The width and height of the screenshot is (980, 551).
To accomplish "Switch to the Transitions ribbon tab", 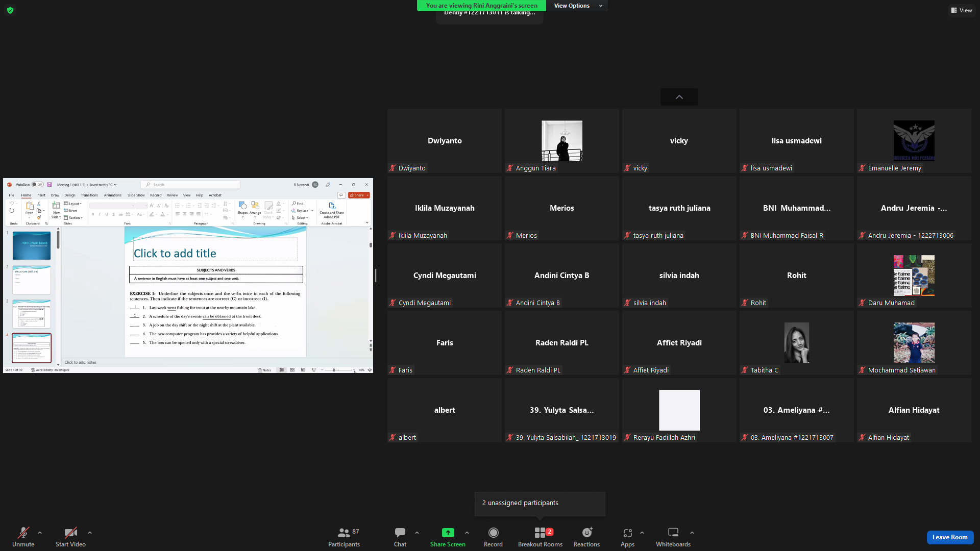I will point(89,195).
